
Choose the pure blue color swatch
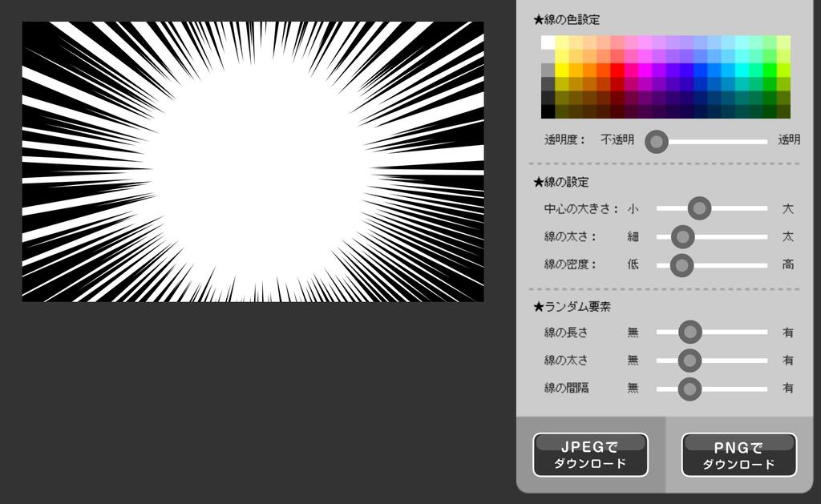701,71
